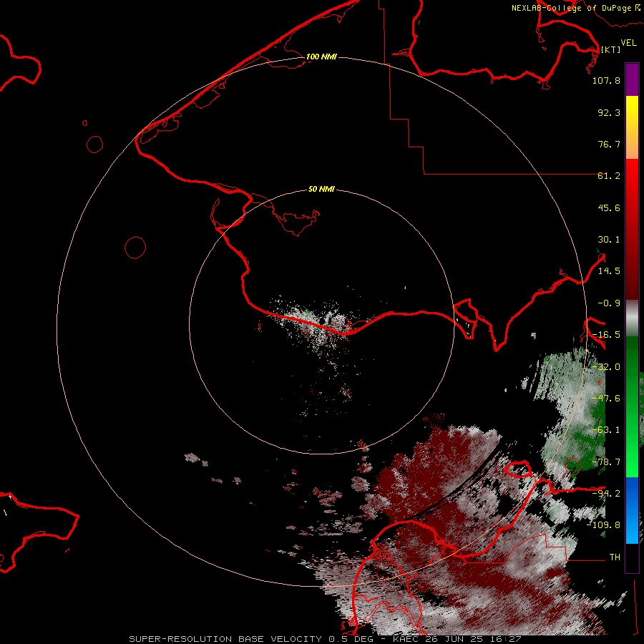
Task: Click the 50 NMI range ring label
Action: tap(321, 190)
